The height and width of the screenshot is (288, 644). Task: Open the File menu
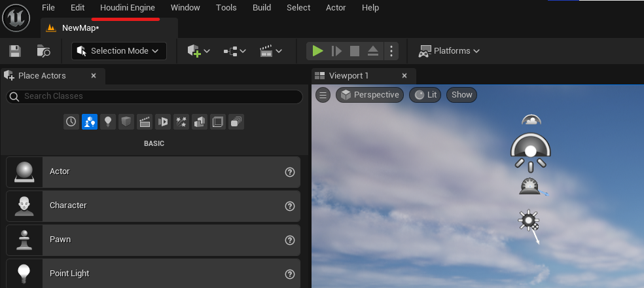coord(48,7)
